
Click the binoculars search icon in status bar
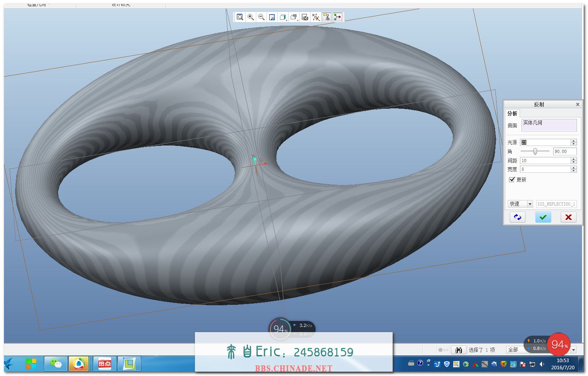pyautogui.click(x=459, y=350)
